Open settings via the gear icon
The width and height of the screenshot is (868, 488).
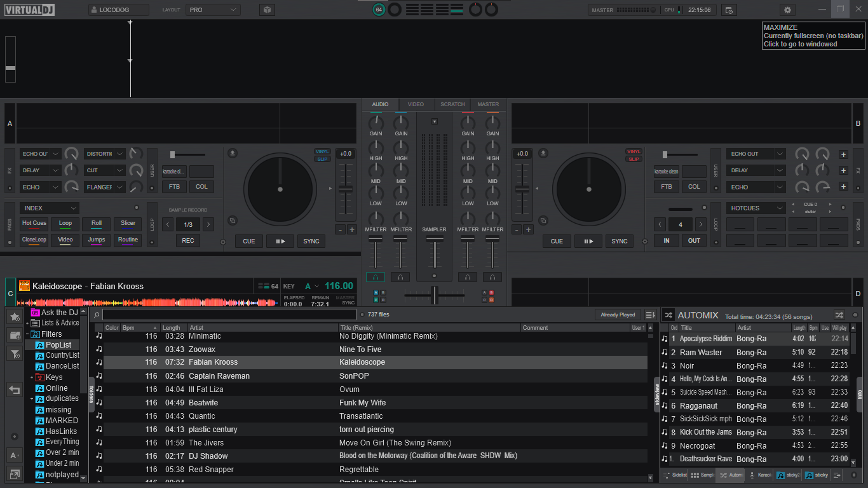pyautogui.click(x=788, y=10)
